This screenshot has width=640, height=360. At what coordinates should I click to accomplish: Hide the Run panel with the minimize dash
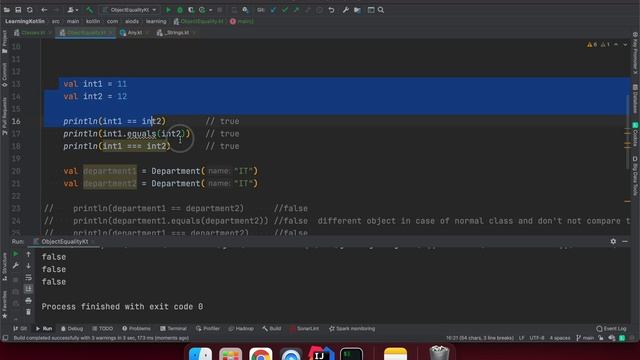[x=625, y=241]
